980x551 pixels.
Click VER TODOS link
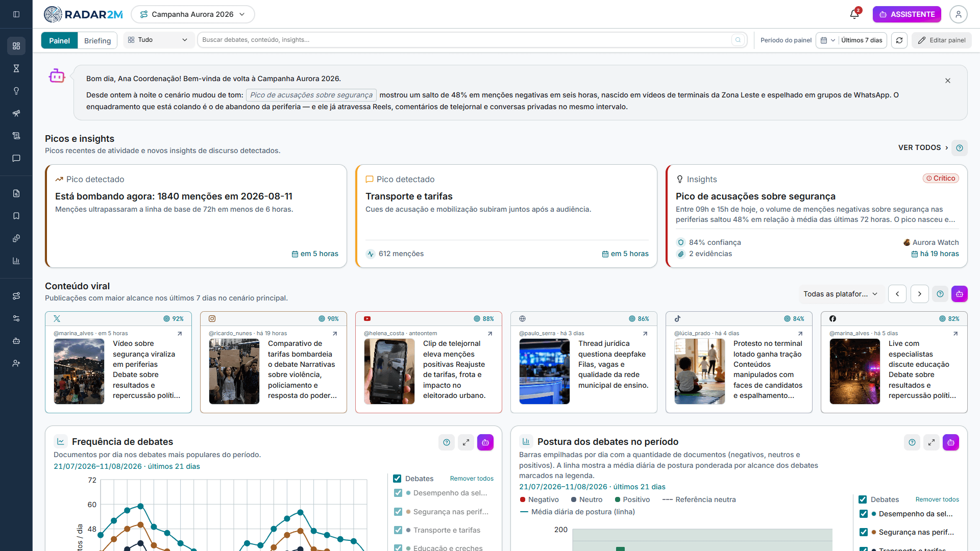[x=923, y=147]
